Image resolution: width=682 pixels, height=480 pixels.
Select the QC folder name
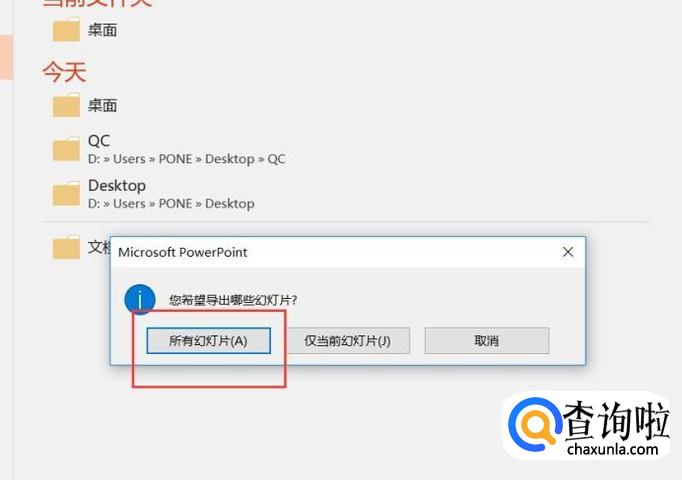99,141
